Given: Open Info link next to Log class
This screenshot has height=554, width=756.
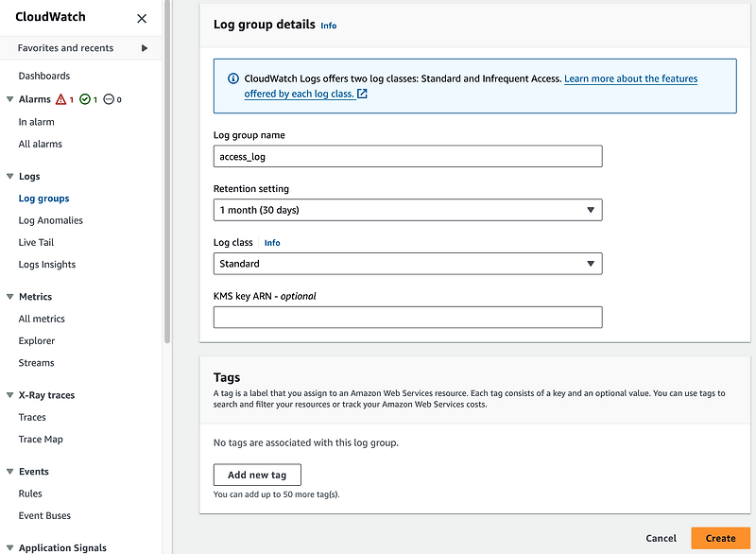Looking at the screenshot, I should pyautogui.click(x=272, y=243).
